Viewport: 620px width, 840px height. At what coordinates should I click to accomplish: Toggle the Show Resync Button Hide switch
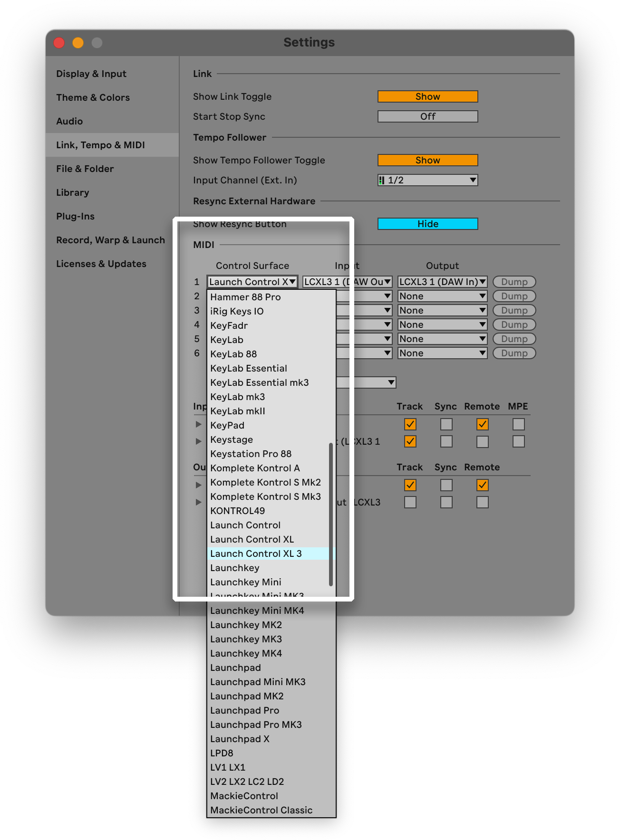428,224
